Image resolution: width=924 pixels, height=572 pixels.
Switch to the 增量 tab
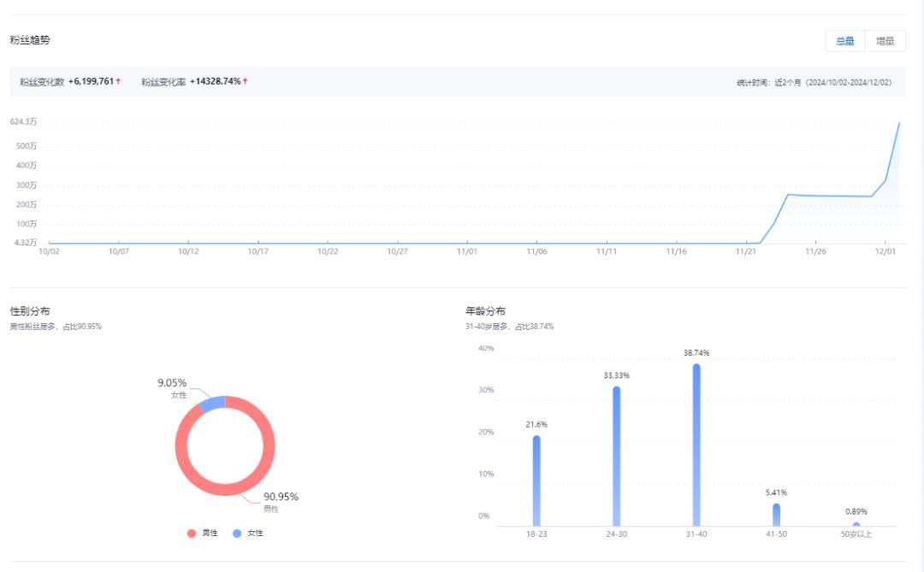885,41
